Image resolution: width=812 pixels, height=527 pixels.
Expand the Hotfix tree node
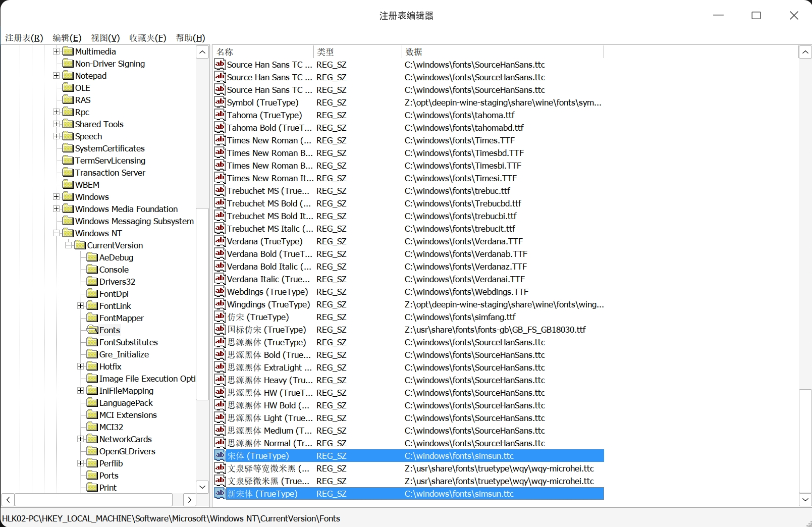(x=80, y=366)
